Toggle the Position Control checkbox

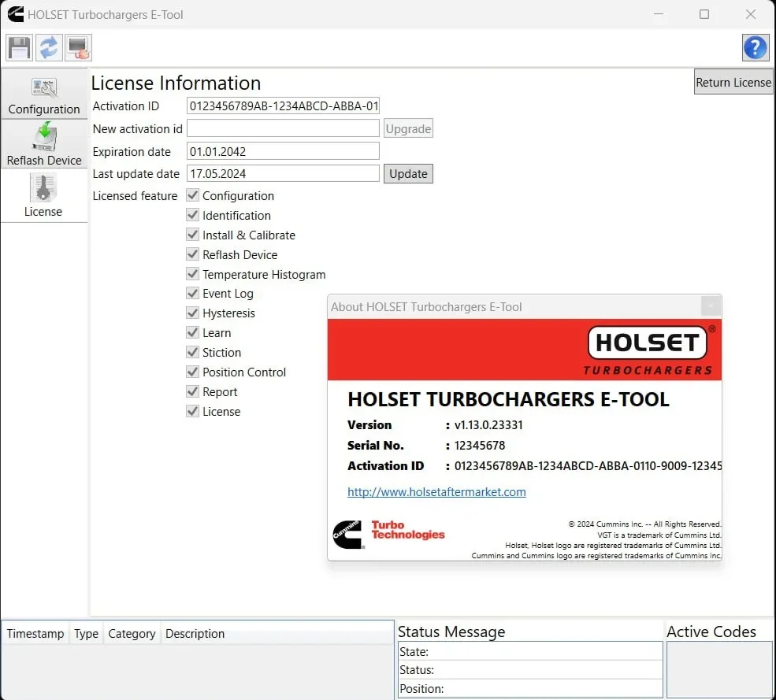tap(192, 372)
